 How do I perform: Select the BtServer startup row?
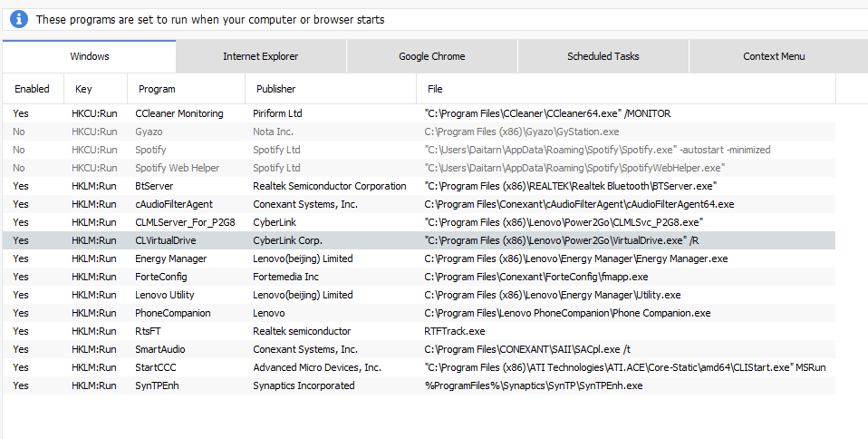pos(420,186)
